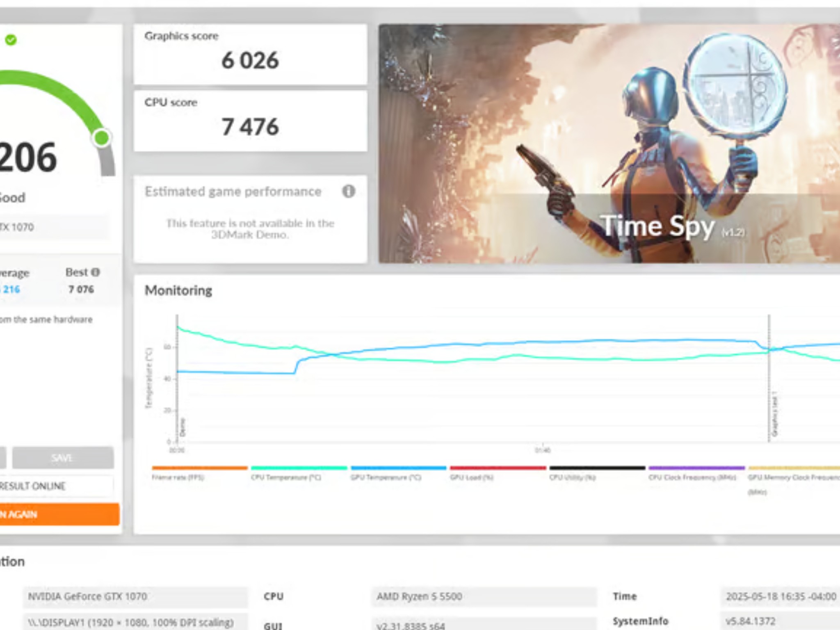Click the green validation checkmark icon
840x630 pixels.
[11, 40]
